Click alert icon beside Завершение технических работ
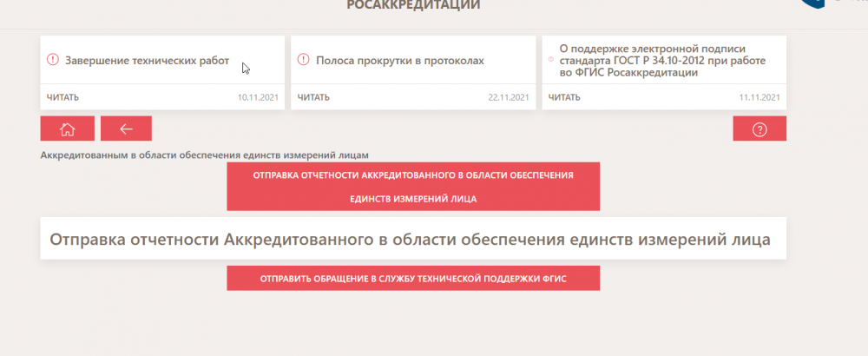 [x=52, y=61]
